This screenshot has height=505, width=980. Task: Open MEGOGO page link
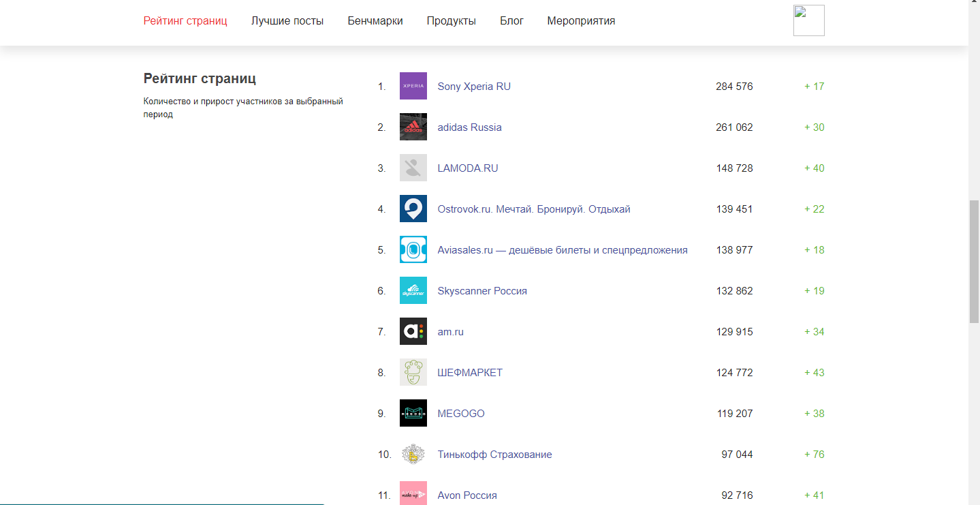(x=461, y=414)
